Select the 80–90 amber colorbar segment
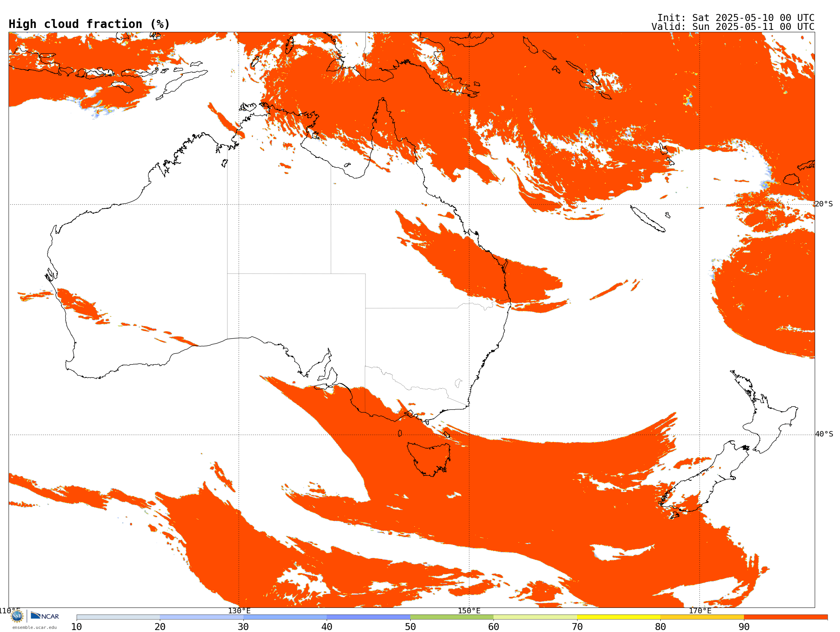 point(702,617)
